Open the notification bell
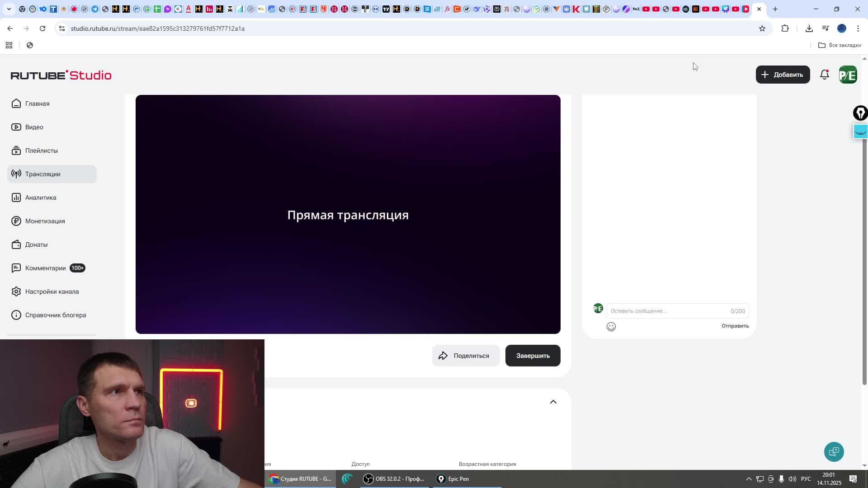868x488 pixels. tap(824, 75)
